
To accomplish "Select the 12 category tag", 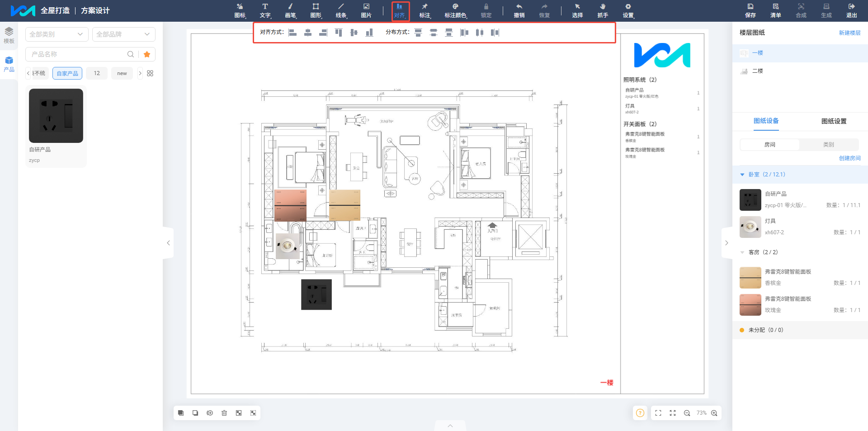I will click(97, 73).
